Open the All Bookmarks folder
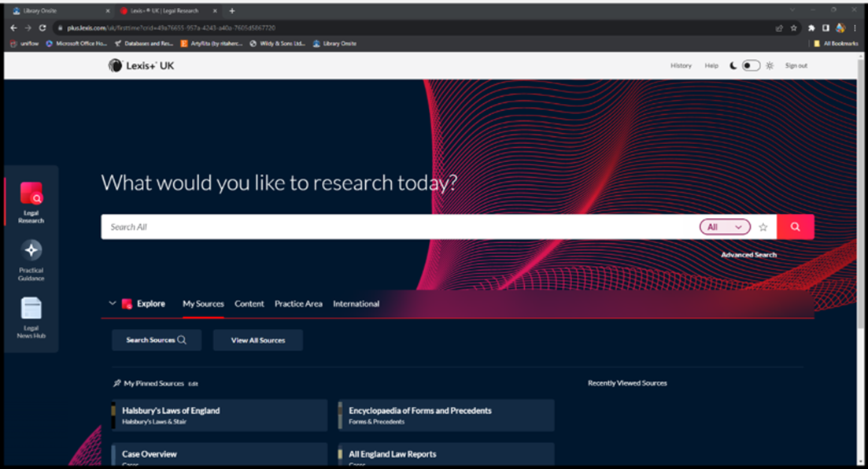Image resolution: width=868 pixels, height=469 pixels. [836, 43]
